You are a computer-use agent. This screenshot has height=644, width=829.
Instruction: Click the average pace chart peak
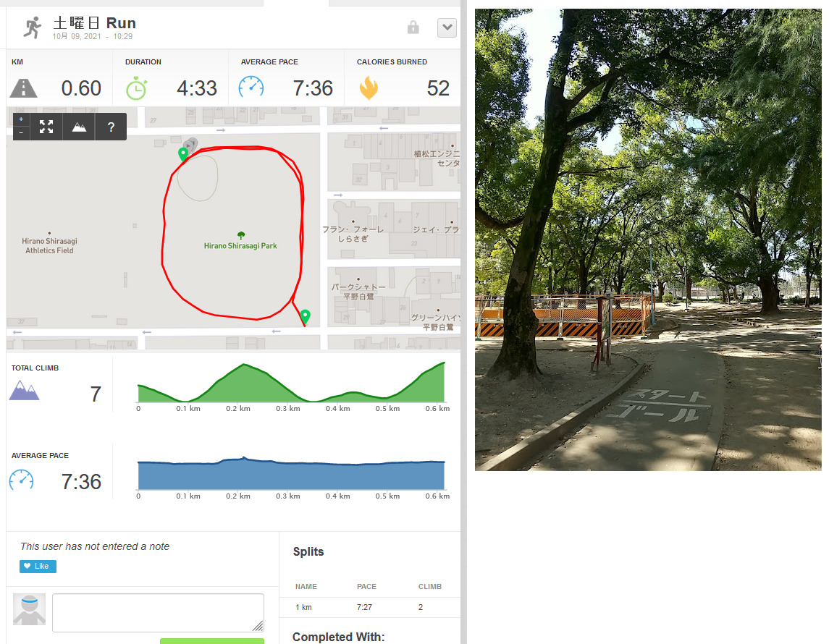244,459
